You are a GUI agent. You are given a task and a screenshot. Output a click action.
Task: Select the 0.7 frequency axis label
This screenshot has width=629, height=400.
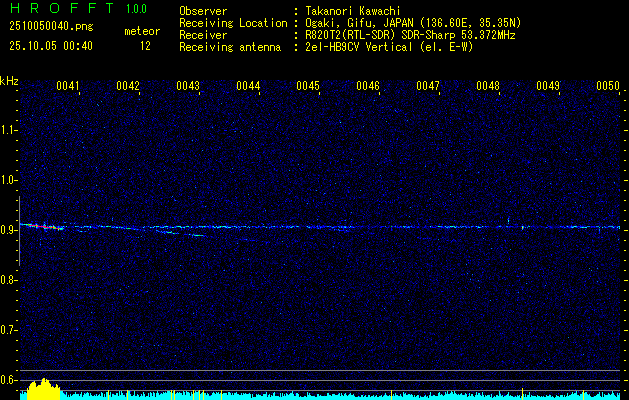pyautogui.click(x=9, y=330)
